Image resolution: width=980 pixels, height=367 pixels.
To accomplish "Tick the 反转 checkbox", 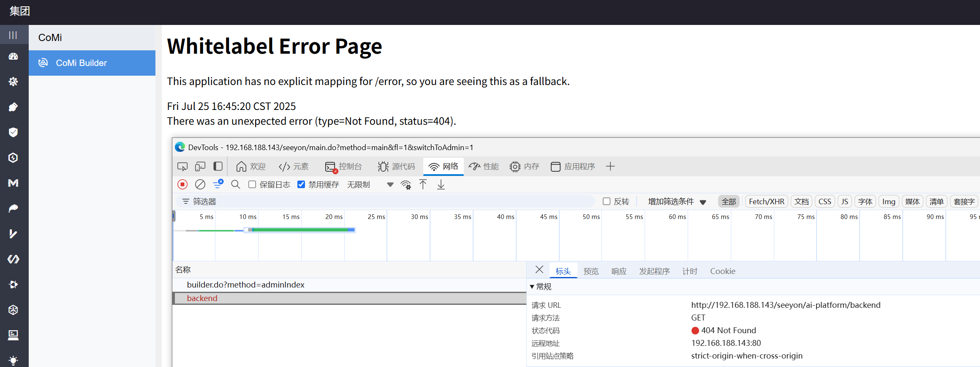I will pos(607,201).
